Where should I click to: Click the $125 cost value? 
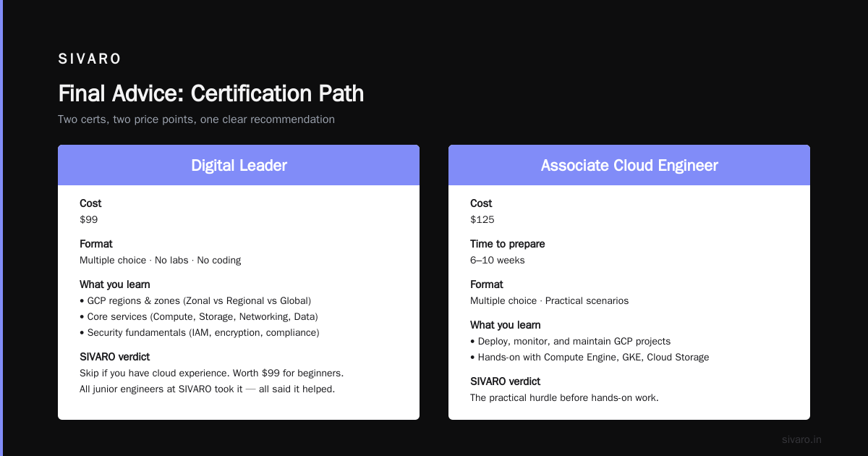pos(482,219)
